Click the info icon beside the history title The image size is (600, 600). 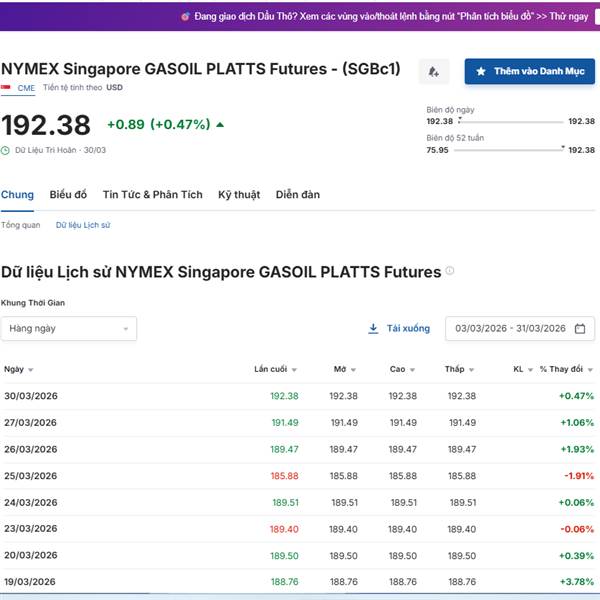click(450, 271)
